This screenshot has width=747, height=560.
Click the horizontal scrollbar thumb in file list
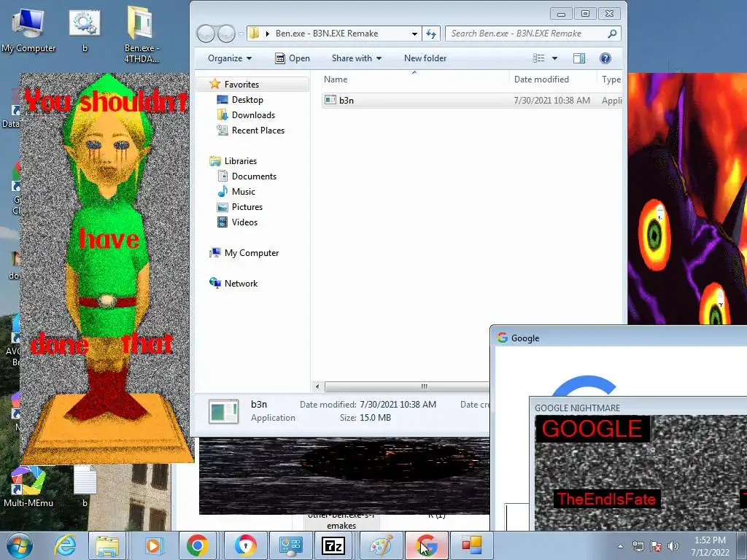pyautogui.click(x=407, y=386)
